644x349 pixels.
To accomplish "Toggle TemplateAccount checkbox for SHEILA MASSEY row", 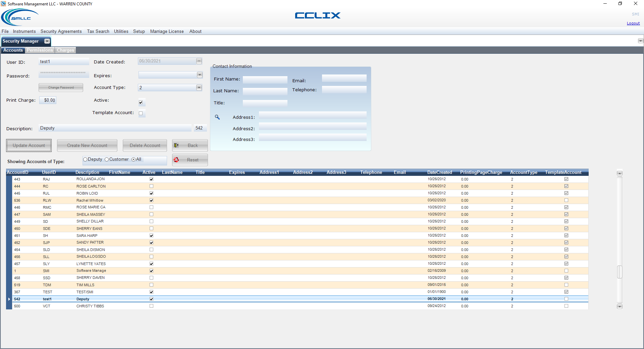I will click(x=566, y=214).
